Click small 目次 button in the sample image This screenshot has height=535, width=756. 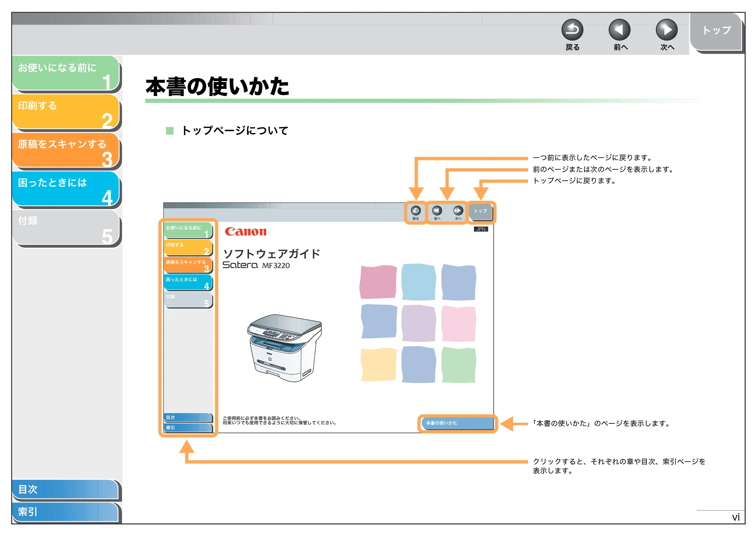click(188, 417)
